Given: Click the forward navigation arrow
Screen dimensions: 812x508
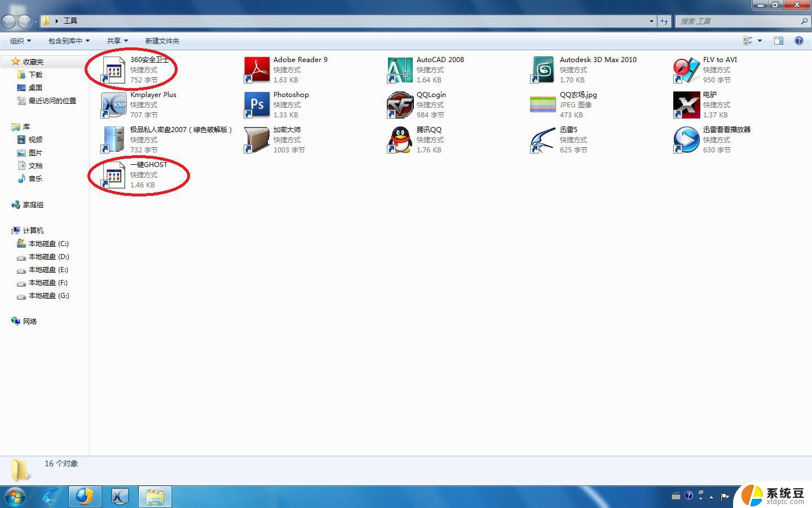Looking at the screenshot, I should click(x=24, y=21).
